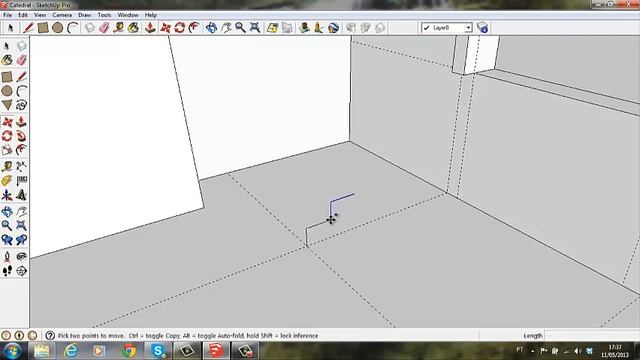
Task: Click Zoom Extents in Large Tool Set
Action: (21, 225)
